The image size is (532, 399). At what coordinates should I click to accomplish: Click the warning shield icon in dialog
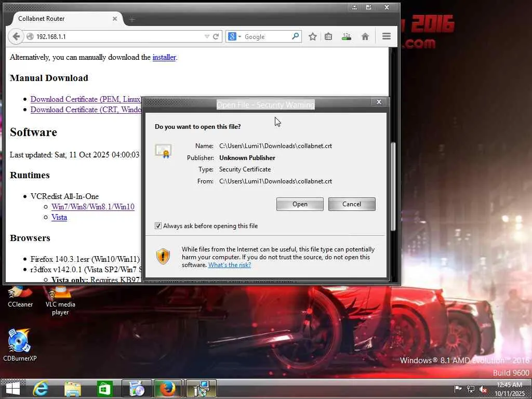(163, 256)
